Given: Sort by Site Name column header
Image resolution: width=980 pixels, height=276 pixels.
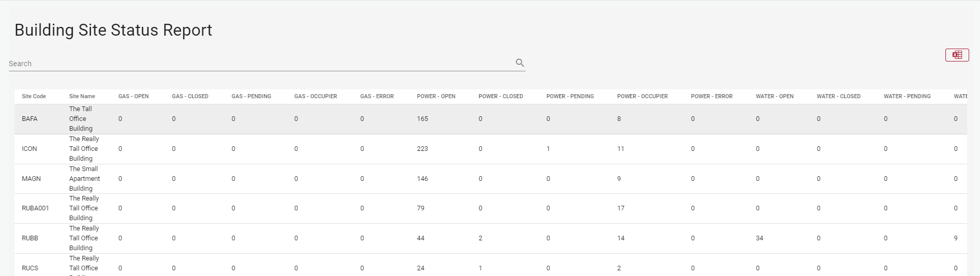Looking at the screenshot, I should point(82,96).
